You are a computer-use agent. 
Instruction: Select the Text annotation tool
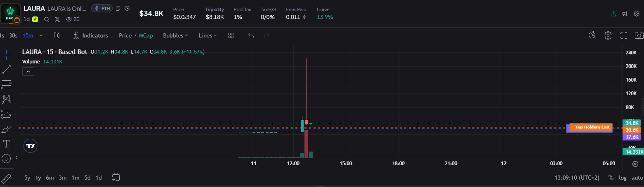click(x=7, y=144)
